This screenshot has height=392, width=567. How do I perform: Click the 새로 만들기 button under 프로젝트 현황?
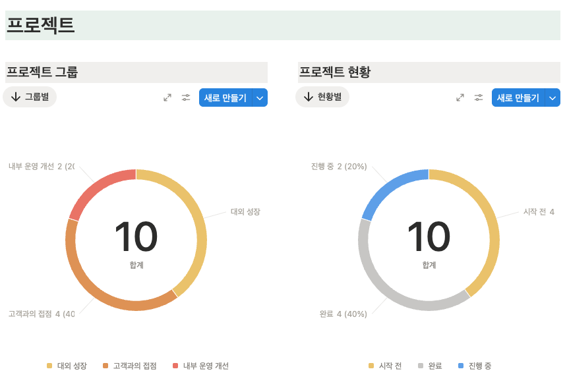point(517,98)
